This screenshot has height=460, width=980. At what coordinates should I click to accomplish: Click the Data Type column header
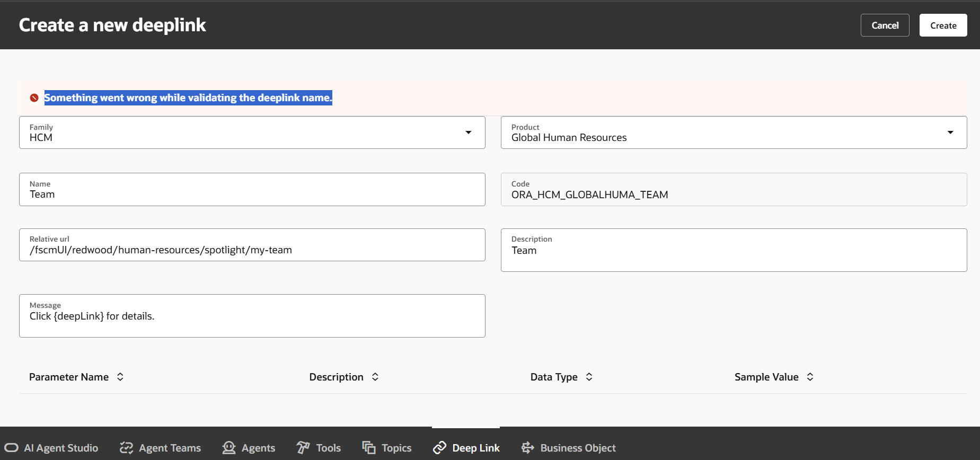coord(554,377)
